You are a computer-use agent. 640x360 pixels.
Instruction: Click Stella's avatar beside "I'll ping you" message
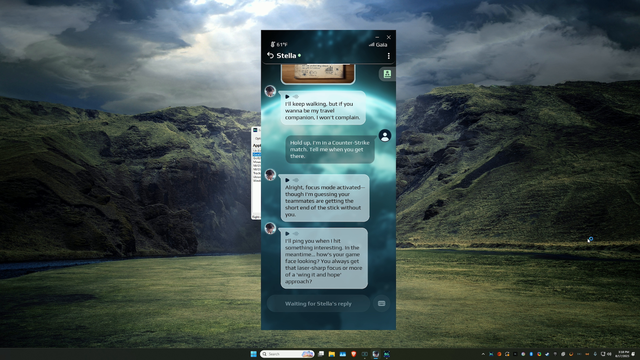tap(270, 228)
